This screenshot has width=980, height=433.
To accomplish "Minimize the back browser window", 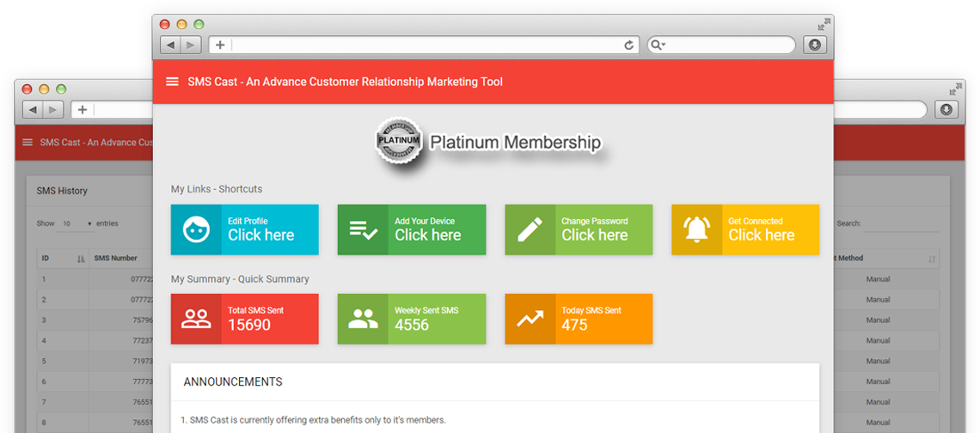I will 44,88.
